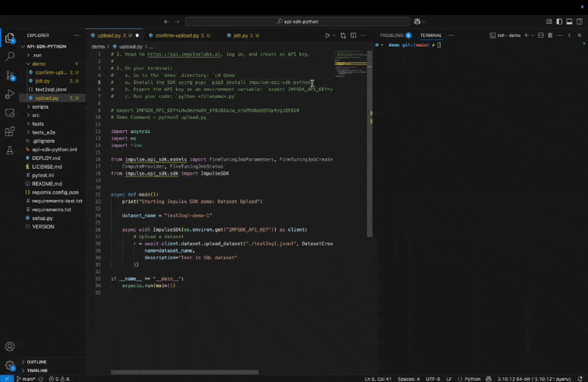Open terminal panel More Actions ellipsis
This screenshot has height=382, width=588.
pyautogui.click(x=560, y=35)
